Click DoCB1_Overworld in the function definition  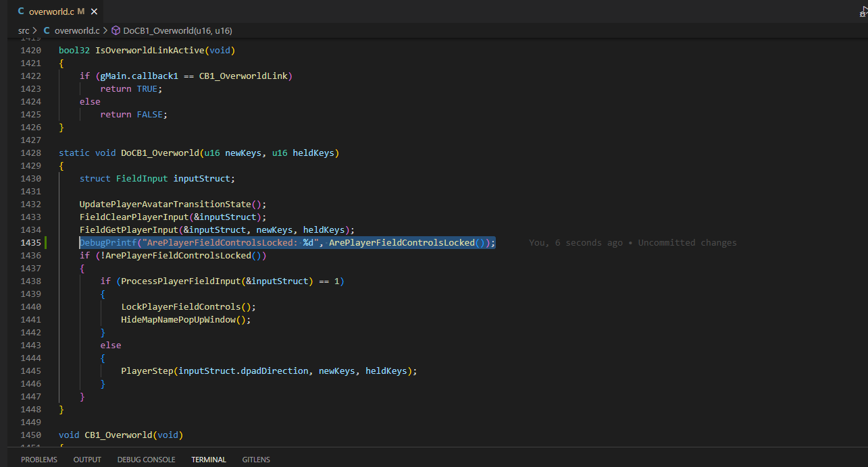(160, 153)
